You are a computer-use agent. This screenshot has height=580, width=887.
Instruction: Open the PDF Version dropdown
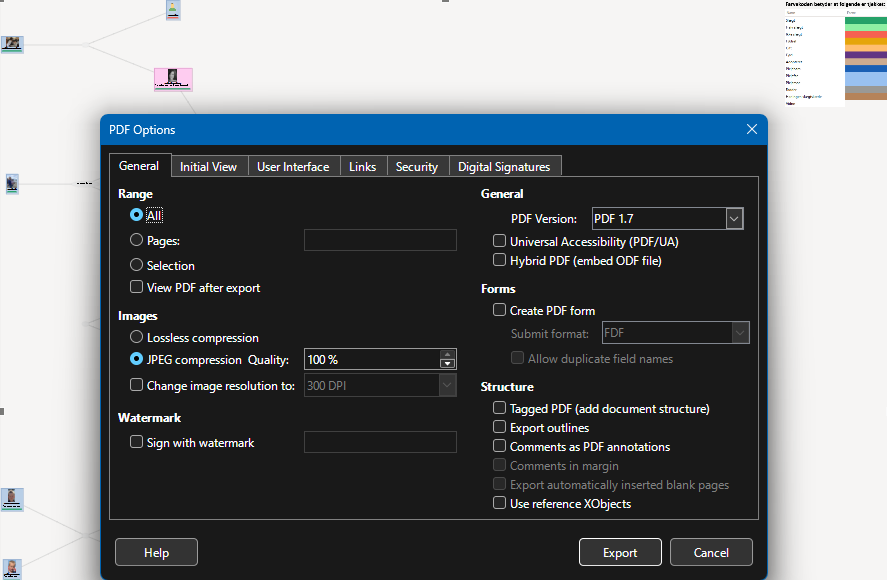point(734,218)
